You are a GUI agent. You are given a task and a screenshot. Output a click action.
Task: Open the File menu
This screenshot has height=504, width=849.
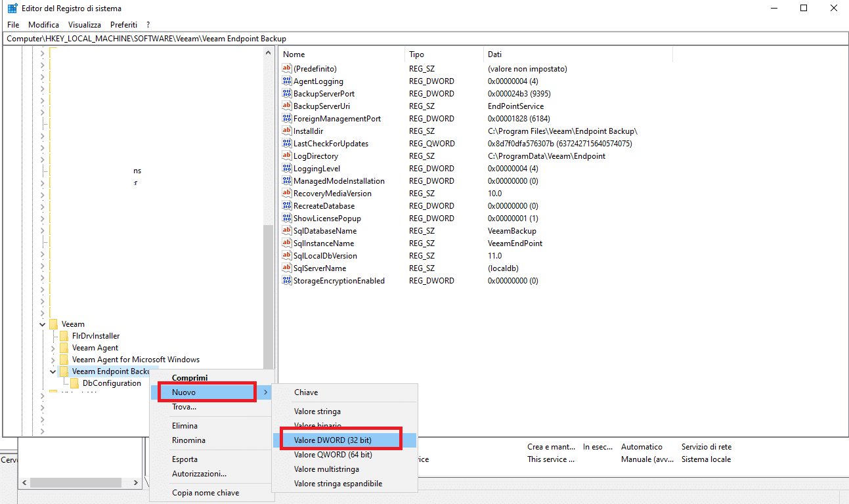tap(13, 24)
